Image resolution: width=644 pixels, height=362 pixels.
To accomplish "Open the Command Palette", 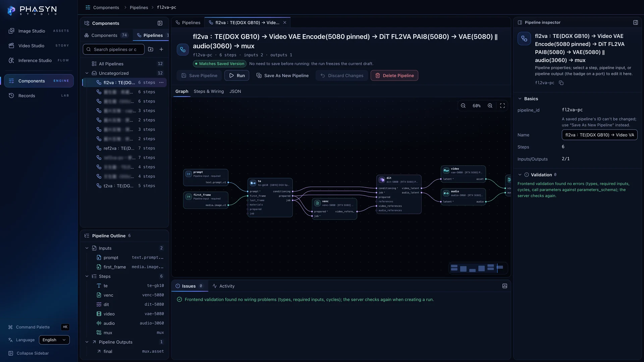I will click(x=39, y=327).
